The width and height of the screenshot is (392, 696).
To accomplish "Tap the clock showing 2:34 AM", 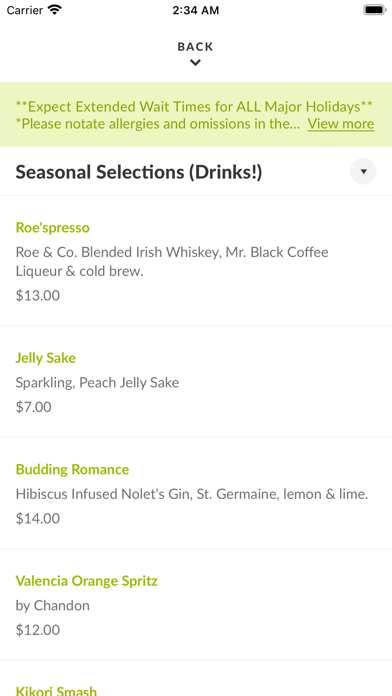I will tap(196, 10).
